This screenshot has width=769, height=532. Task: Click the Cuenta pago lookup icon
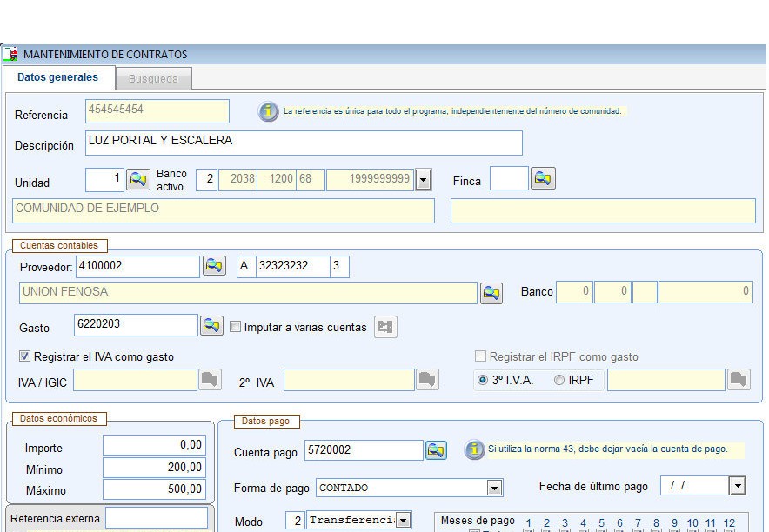[436, 450]
